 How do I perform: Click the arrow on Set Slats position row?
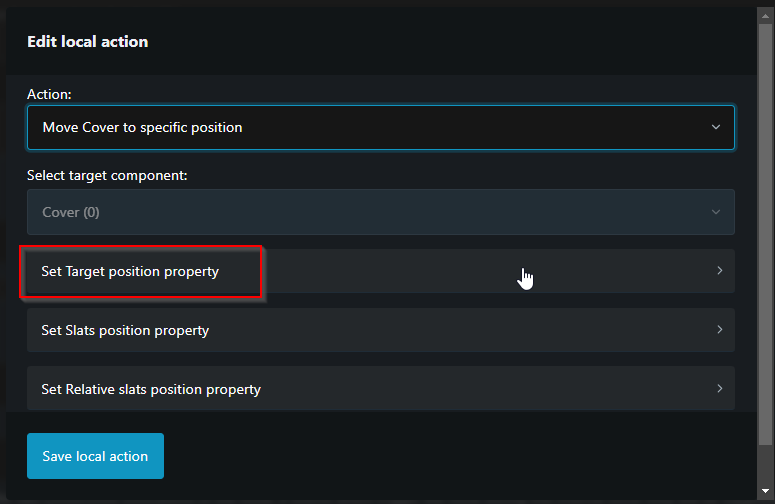(x=719, y=330)
